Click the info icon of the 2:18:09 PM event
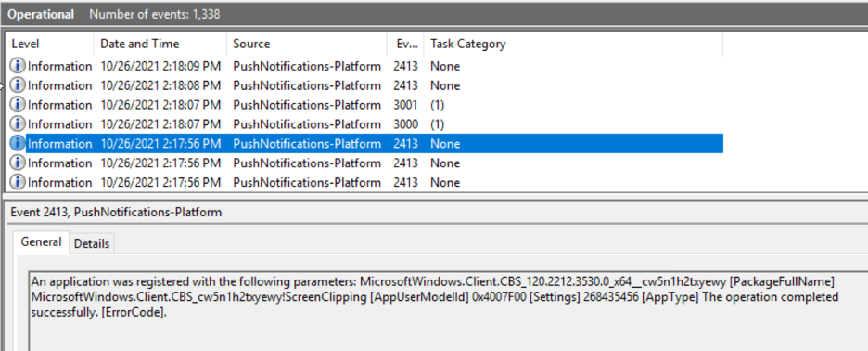The height and width of the screenshot is (351, 868). [x=18, y=67]
